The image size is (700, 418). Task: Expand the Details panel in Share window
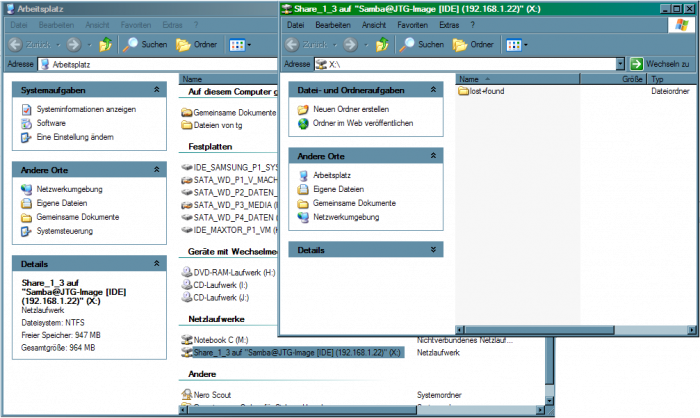(433, 250)
